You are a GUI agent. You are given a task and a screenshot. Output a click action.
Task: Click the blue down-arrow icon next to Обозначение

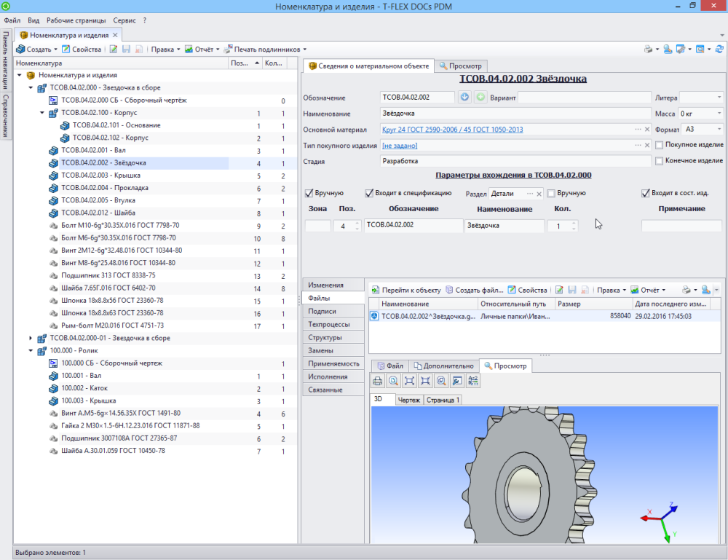[x=466, y=98]
